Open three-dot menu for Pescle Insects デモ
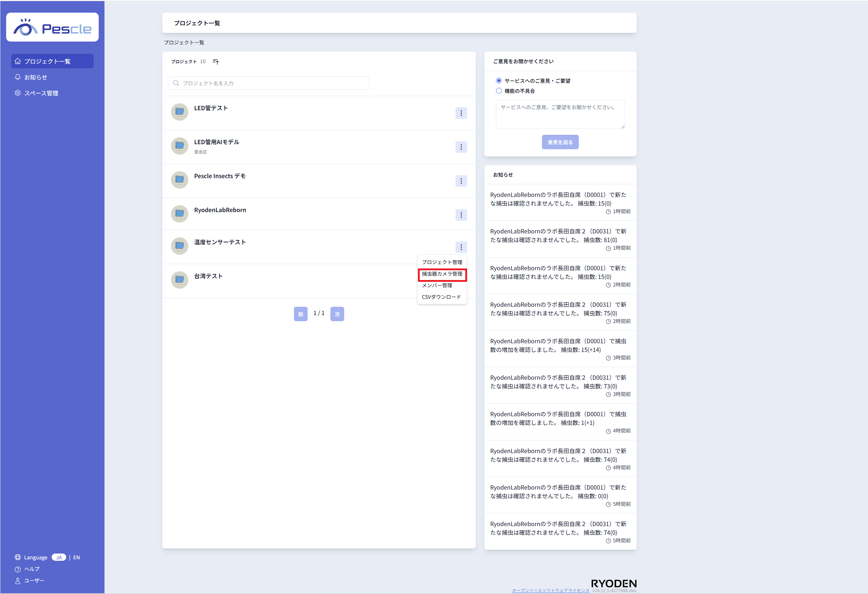Viewport: 868px width, 594px height. point(461,181)
